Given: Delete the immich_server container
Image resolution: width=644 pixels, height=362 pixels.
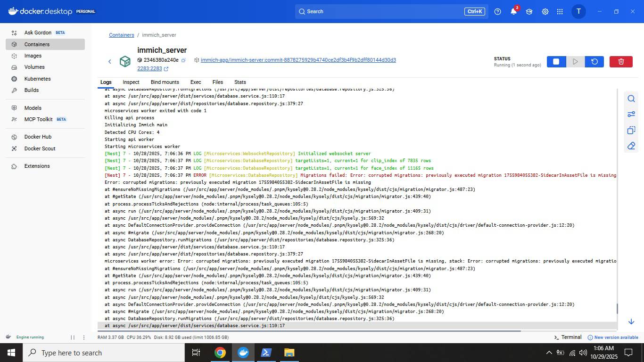Looking at the screenshot, I should tap(621, 61).
